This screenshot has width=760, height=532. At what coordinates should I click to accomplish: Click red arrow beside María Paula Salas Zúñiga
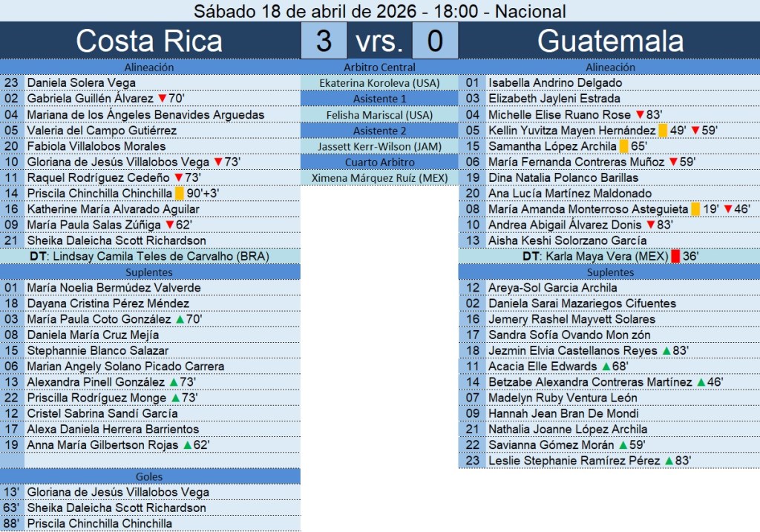tap(169, 225)
